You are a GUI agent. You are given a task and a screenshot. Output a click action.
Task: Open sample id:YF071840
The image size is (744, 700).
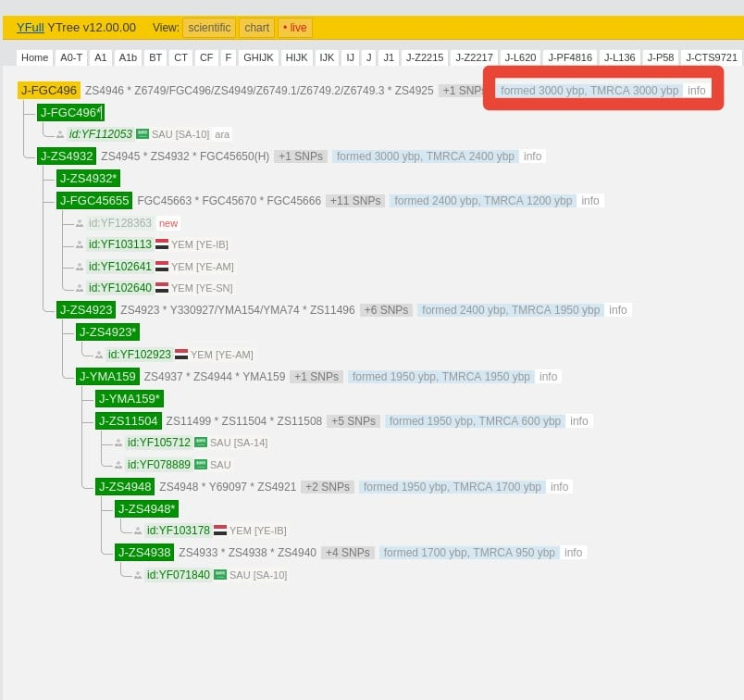tap(179, 575)
